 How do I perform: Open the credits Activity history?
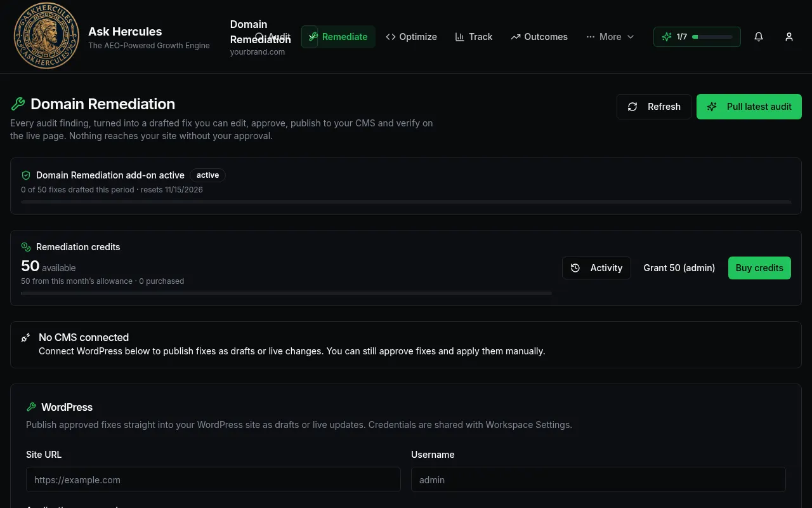596,268
